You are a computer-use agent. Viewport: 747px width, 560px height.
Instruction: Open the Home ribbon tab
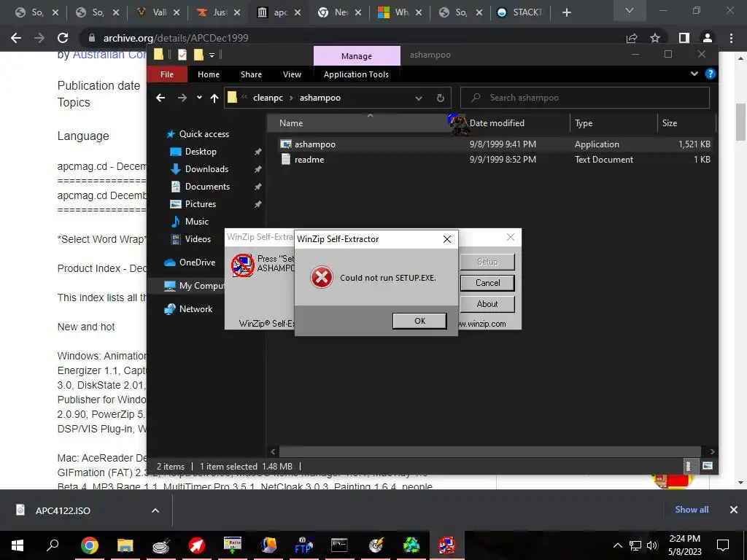click(209, 74)
